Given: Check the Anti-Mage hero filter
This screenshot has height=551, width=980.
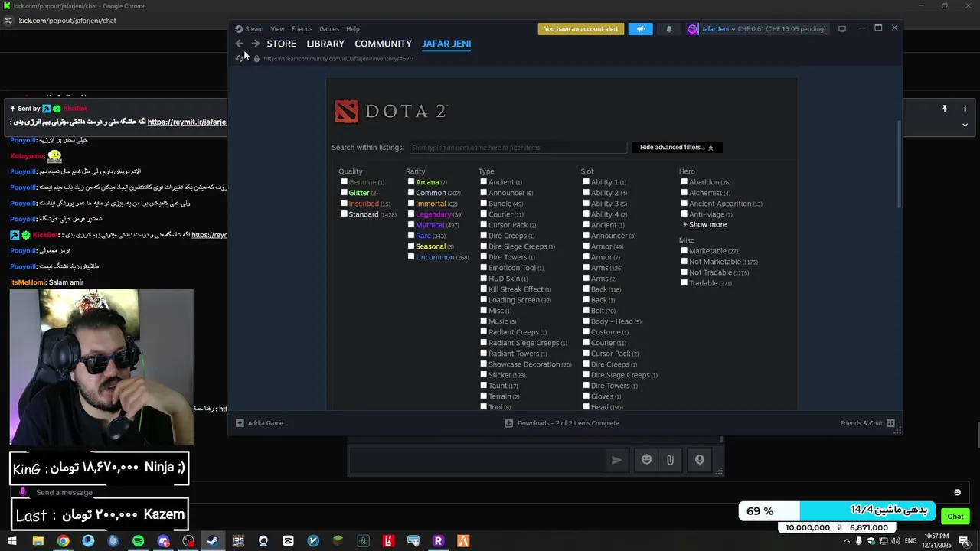Looking at the screenshot, I should (684, 214).
